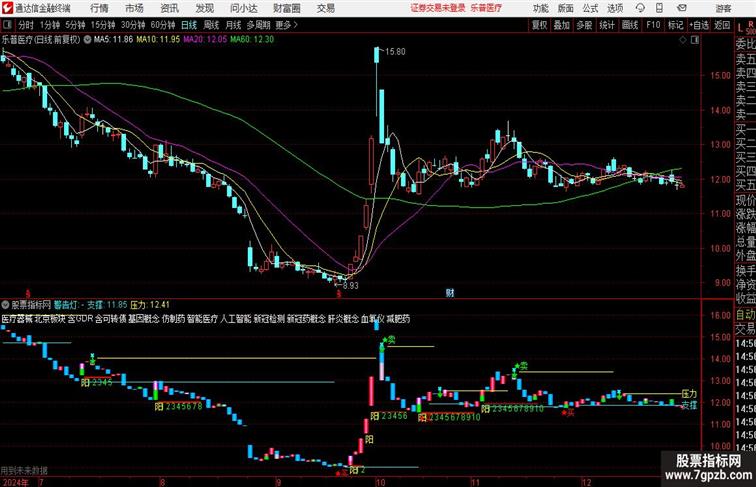This screenshot has width=756, height=487.
Task: Click the 证券交易未登录 status link
Action: tap(438, 8)
